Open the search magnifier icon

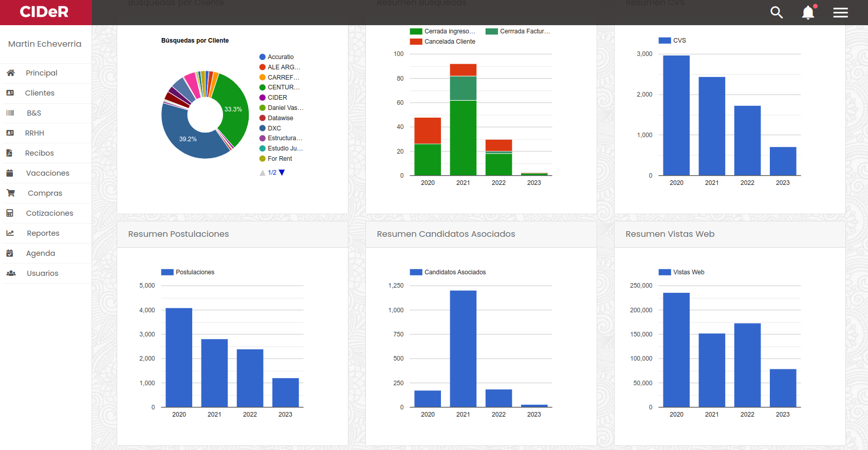coord(777,12)
